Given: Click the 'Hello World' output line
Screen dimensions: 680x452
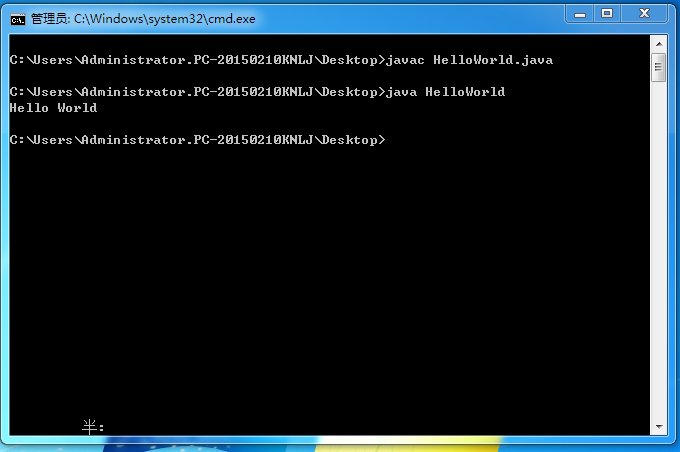Looking at the screenshot, I should point(53,108).
